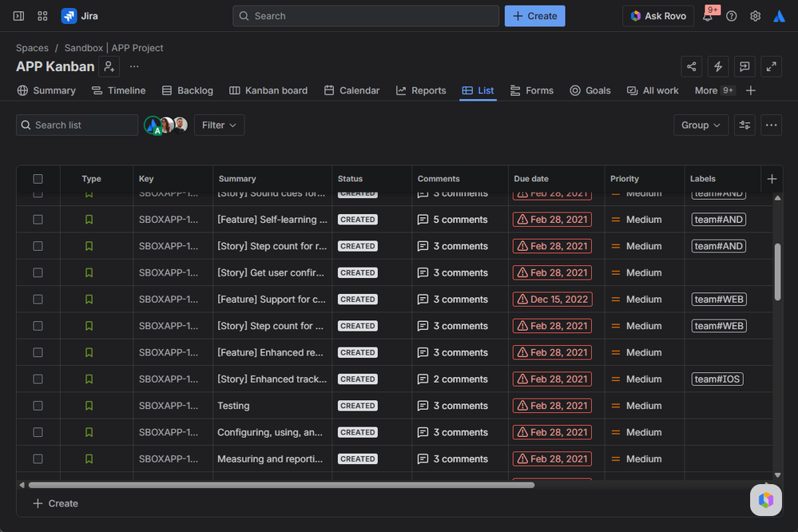Open the Atlassian profile avatar
798x532 pixels.
coord(779,16)
